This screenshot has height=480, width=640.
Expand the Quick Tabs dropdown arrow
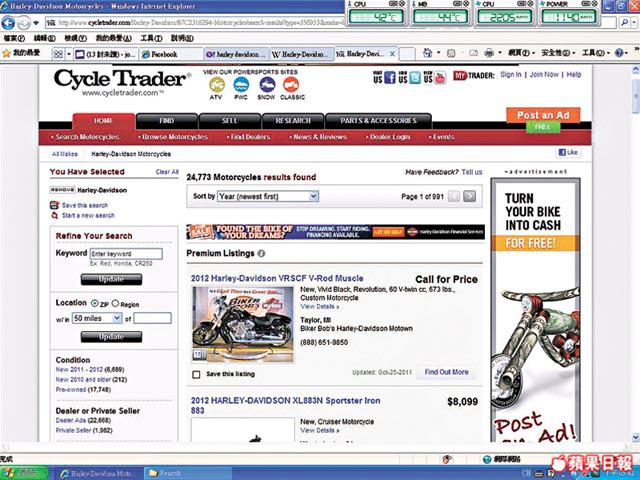pos(69,54)
